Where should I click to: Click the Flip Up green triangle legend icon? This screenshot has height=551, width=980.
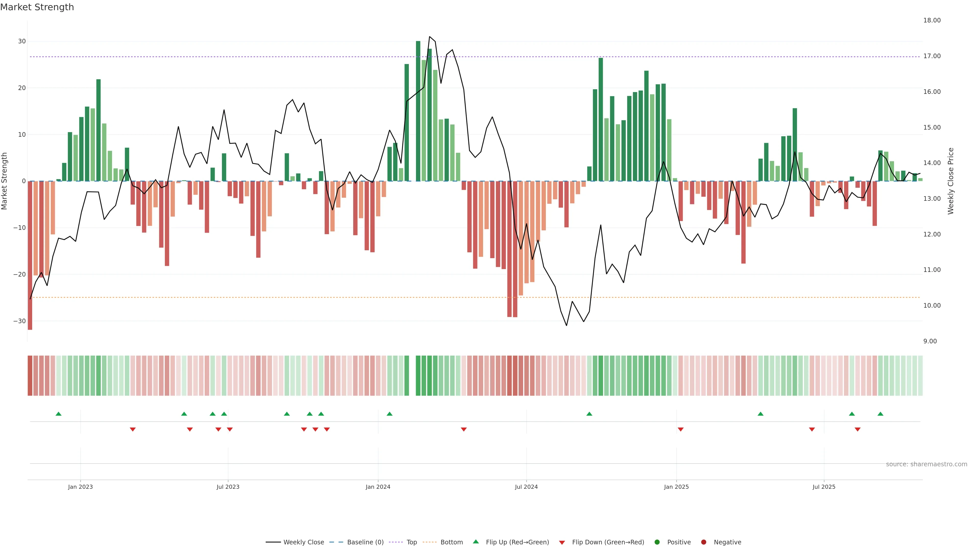tap(475, 542)
